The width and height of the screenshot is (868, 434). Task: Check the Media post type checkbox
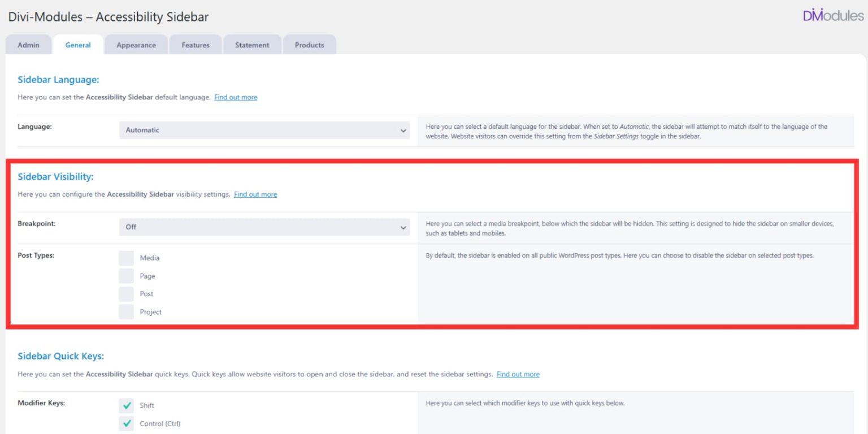tap(126, 258)
